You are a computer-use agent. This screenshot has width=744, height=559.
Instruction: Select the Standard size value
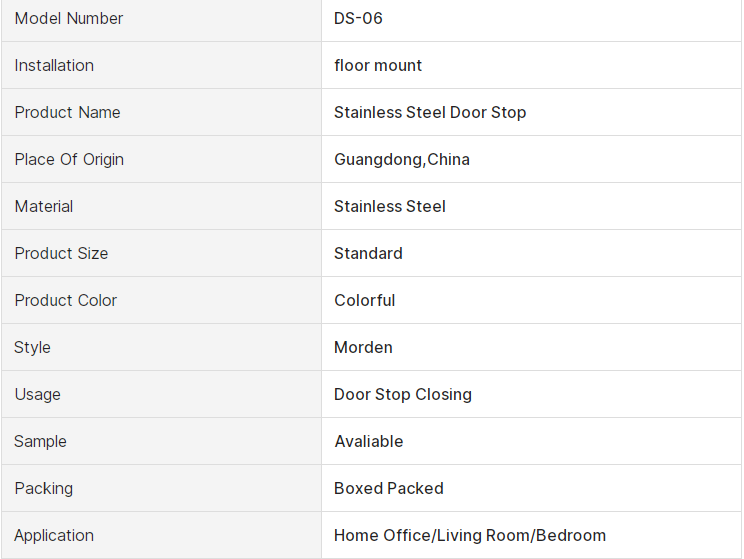click(x=368, y=253)
